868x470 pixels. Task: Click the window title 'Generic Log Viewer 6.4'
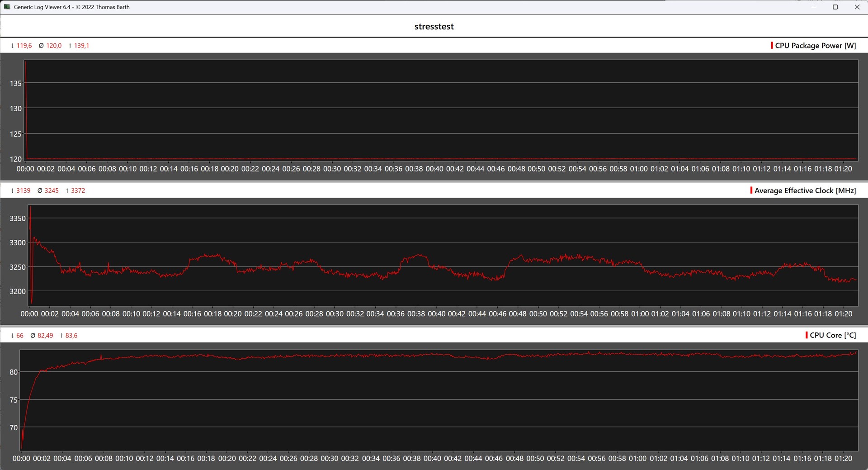(x=42, y=7)
